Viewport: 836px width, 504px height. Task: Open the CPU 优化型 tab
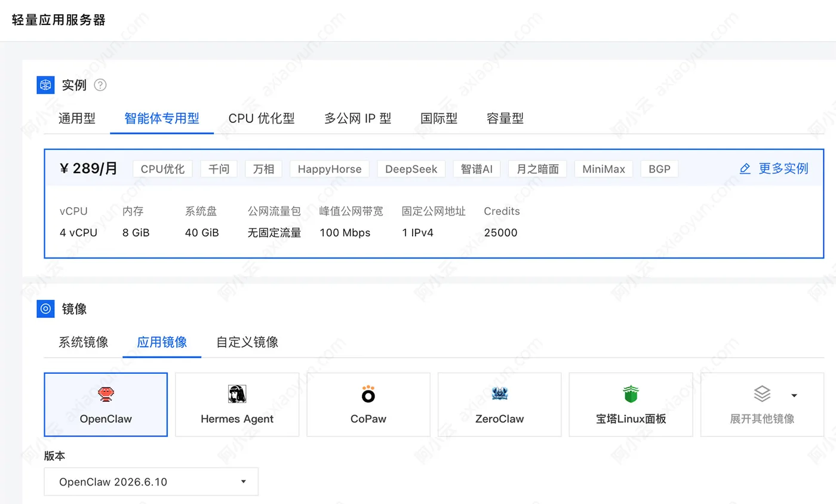point(262,118)
